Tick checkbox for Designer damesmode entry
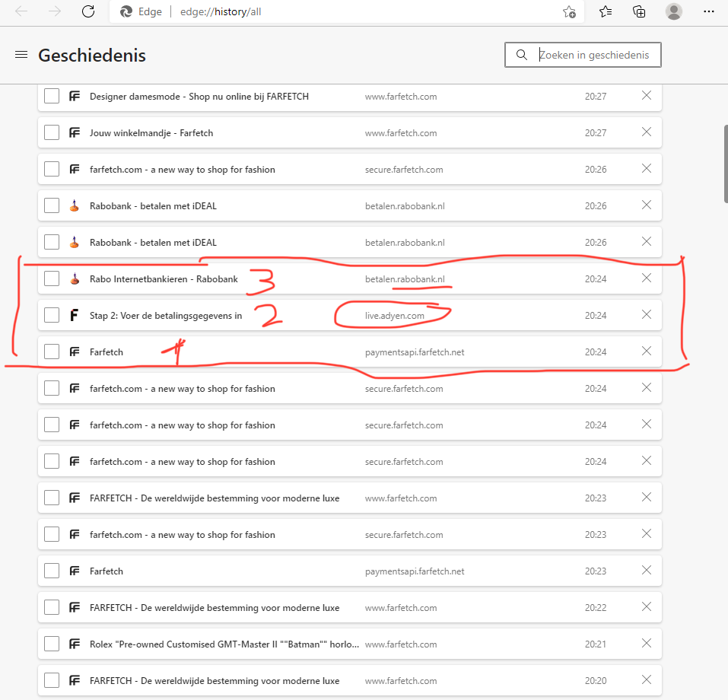728x700 pixels. click(x=52, y=96)
